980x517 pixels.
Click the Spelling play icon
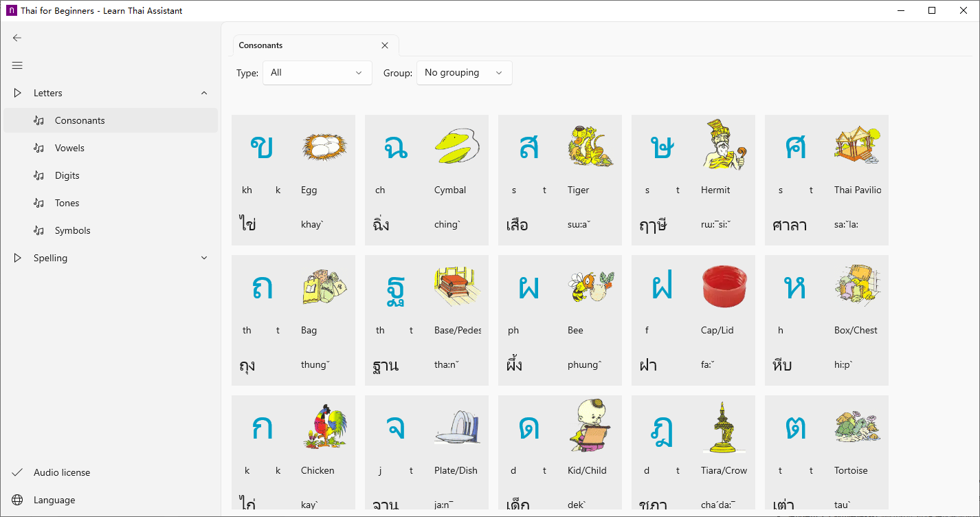point(17,258)
